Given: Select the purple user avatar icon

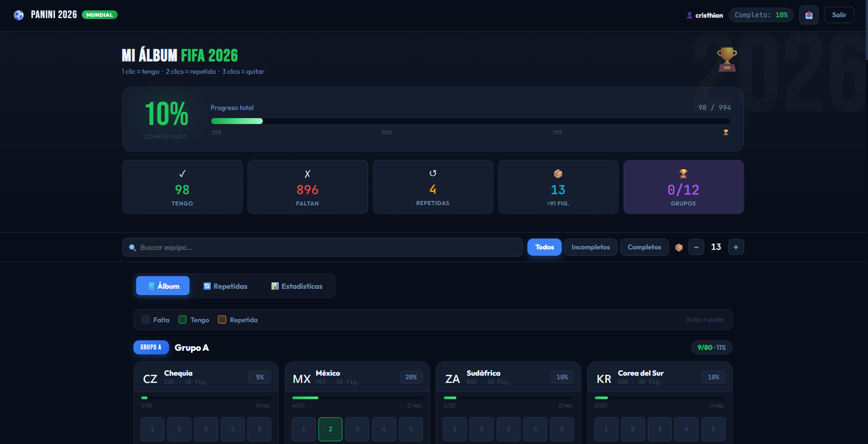Looking at the screenshot, I should pyautogui.click(x=689, y=15).
